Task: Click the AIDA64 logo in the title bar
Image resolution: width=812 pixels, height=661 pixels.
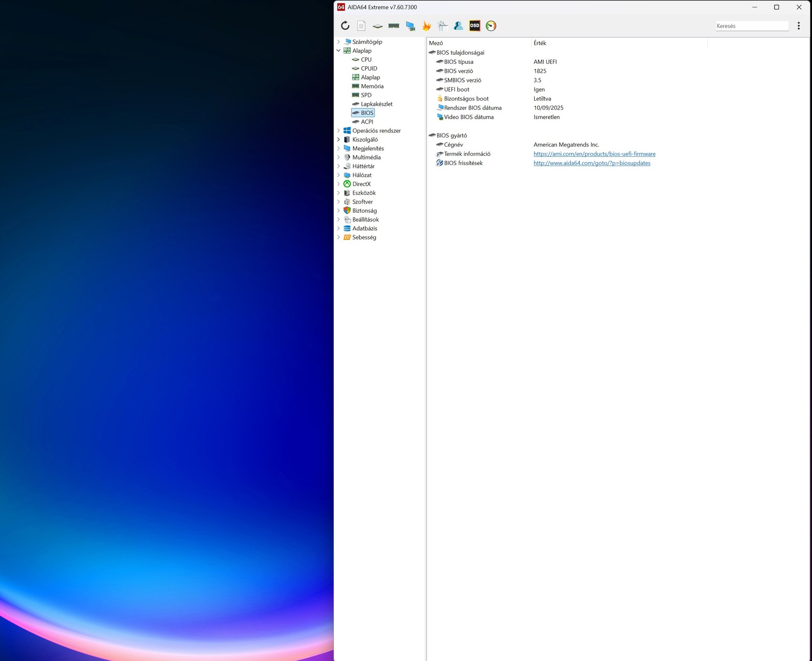Action: [341, 7]
